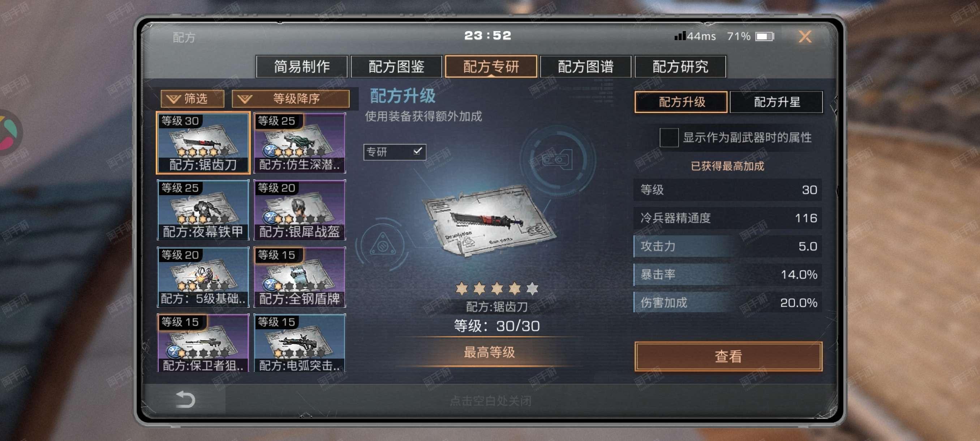Select the 配方升级 mode button
Screen dimensions: 980x441
coord(681,102)
